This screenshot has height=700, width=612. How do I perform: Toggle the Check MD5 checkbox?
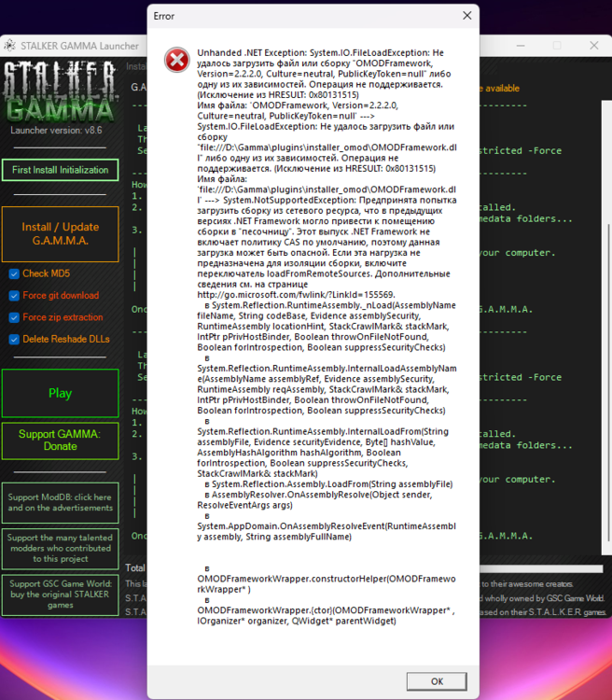coord(14,273)
